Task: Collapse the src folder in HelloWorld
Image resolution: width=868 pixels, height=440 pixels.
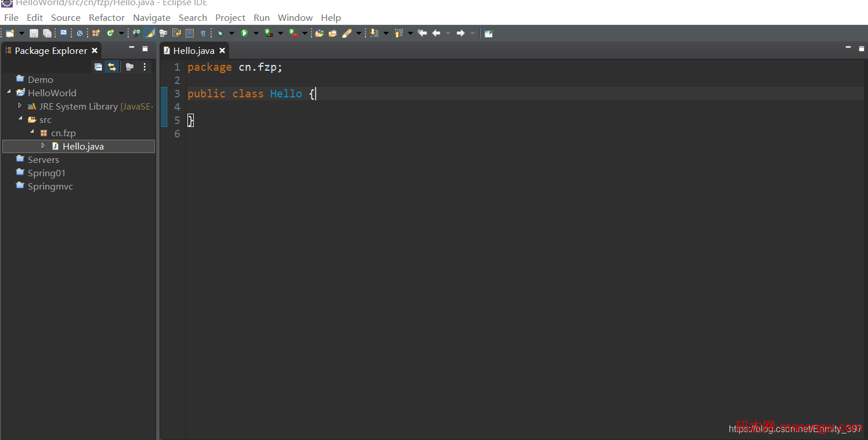Action: click(21, 119)
